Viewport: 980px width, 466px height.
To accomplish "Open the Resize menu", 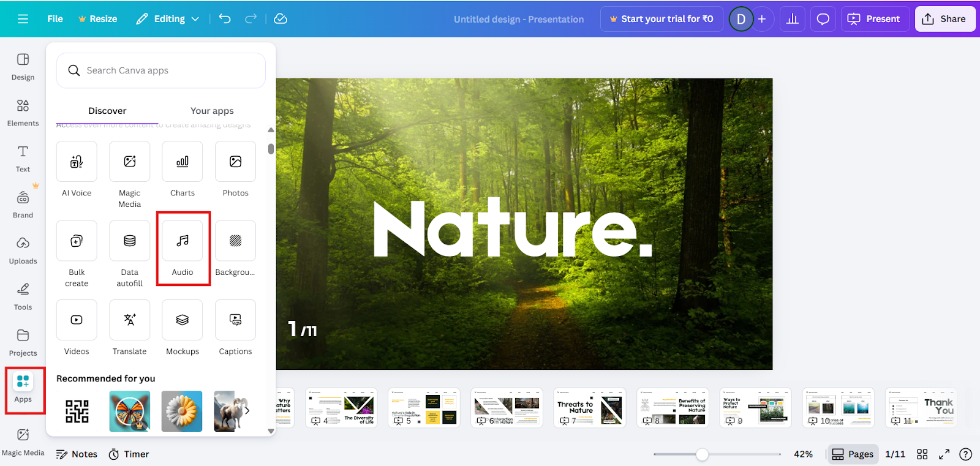I will click(97, 19).
